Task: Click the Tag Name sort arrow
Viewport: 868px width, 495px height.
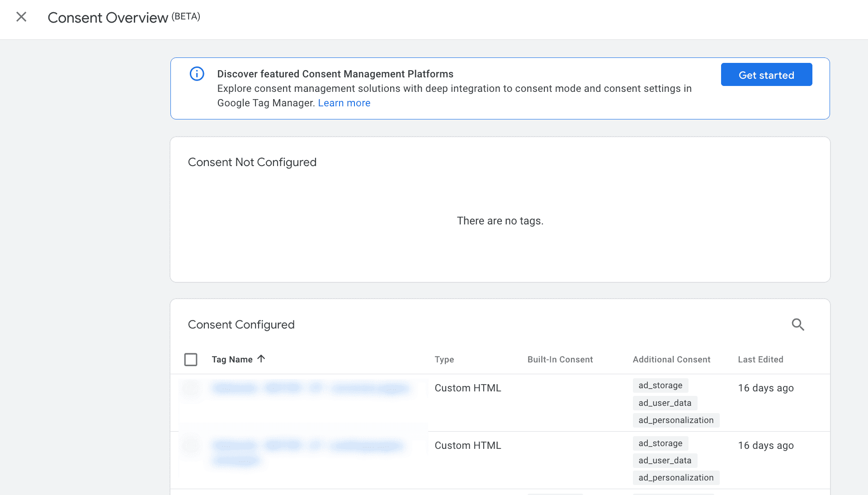Action: [261, 359]
